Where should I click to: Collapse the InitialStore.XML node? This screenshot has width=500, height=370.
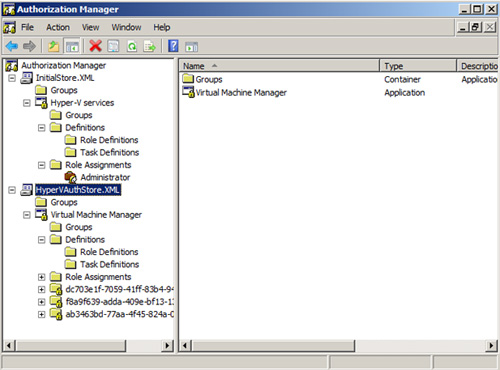12,78
